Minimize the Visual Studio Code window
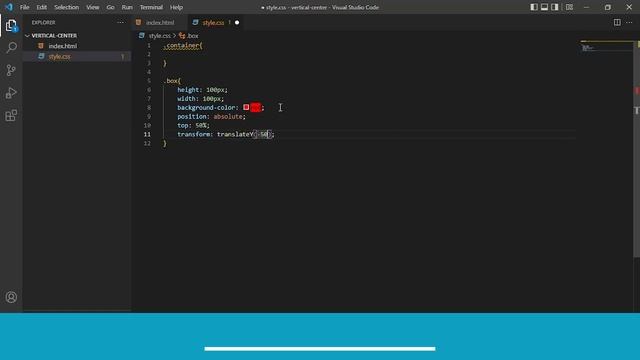The width and height of the screenshot is (640, 360). (x=587, y=7)
